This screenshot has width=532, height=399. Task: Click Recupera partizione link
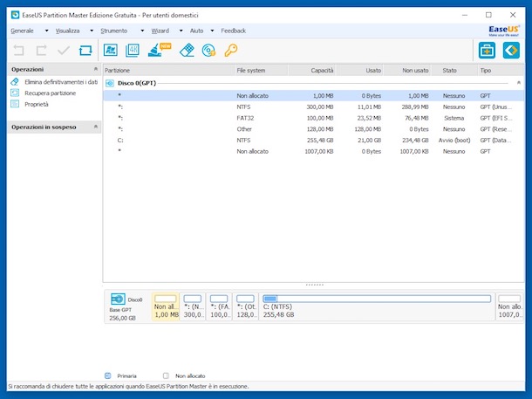[x=51, y=93]
